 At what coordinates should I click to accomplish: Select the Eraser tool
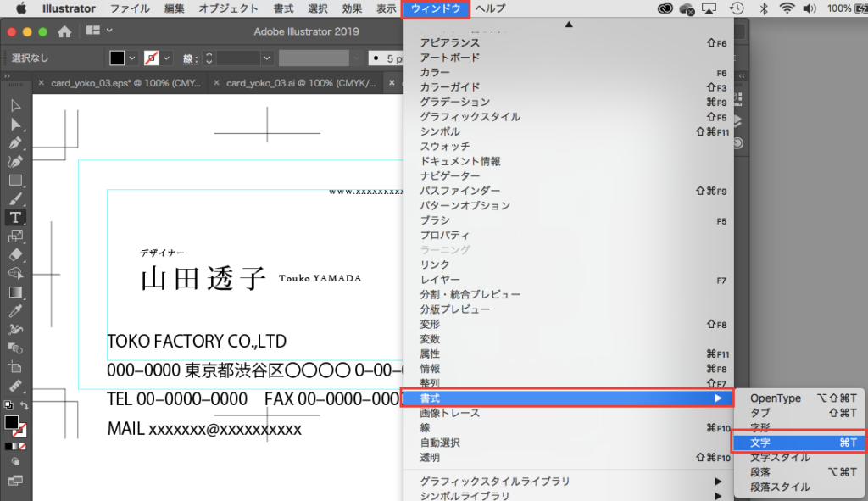tap(15, 254)
